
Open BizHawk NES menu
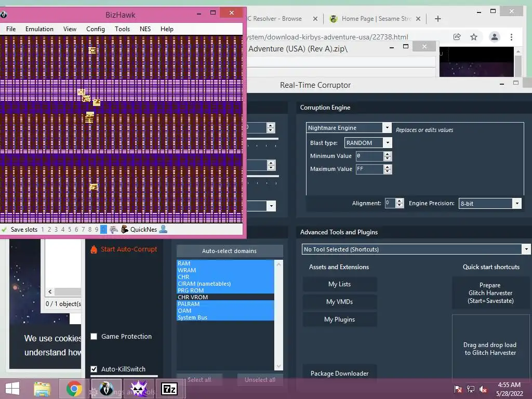[x=145, y=29]
